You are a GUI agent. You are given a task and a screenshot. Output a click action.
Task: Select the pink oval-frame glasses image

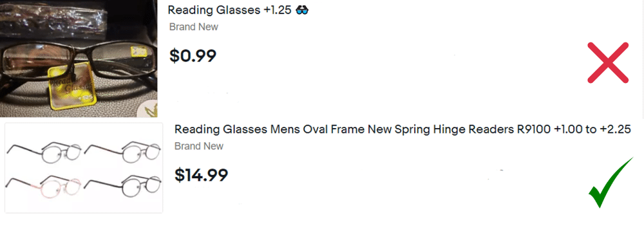pyautogui.click(x=43, y=185)
